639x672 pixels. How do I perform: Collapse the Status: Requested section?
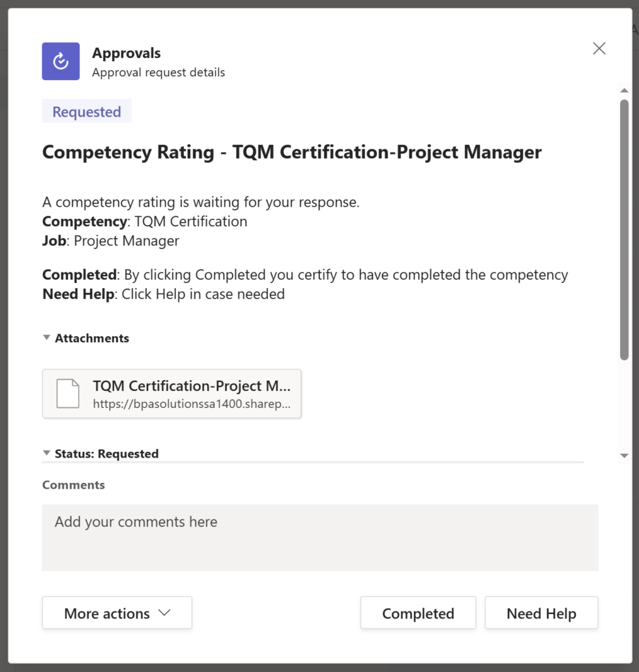(x=46, y=453)
